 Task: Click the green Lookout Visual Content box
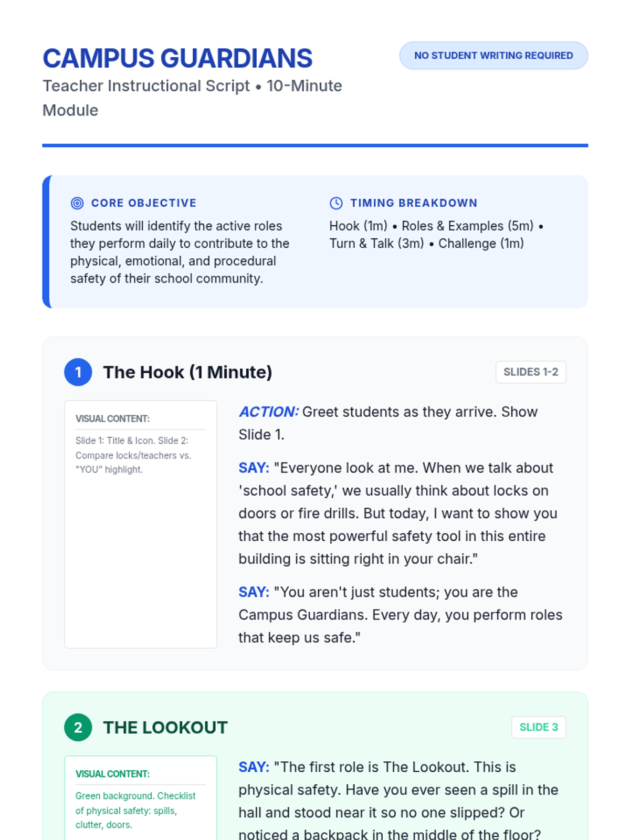(x=140, y=798)
